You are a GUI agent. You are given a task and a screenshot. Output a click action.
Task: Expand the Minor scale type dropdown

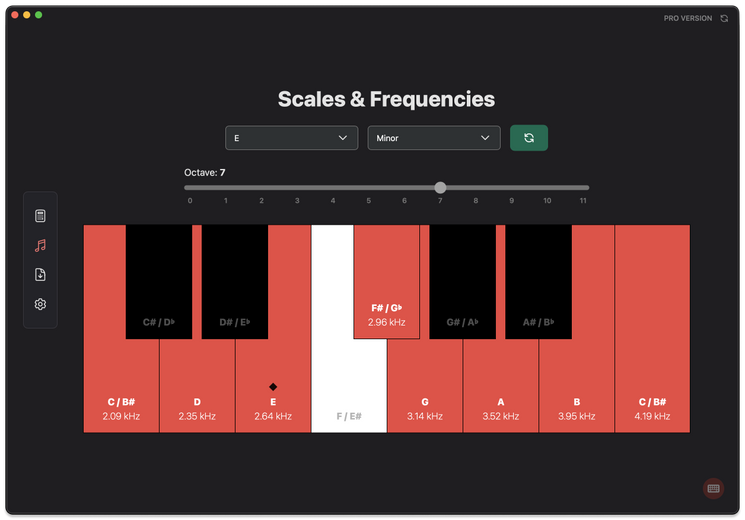[x=434, y=138]
